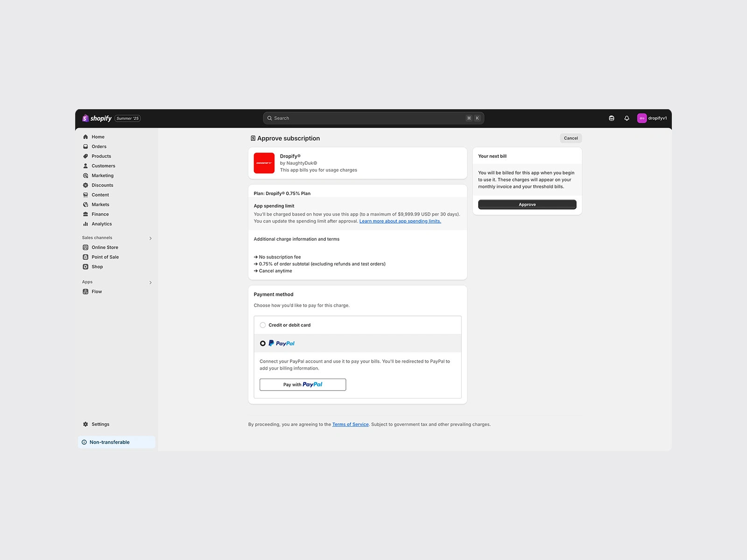Open the Analytics section

102,224
